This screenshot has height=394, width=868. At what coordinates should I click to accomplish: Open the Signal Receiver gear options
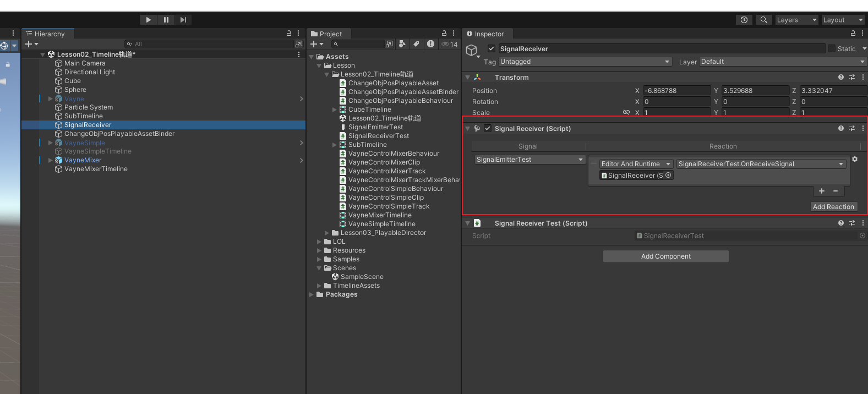point(855,159)
